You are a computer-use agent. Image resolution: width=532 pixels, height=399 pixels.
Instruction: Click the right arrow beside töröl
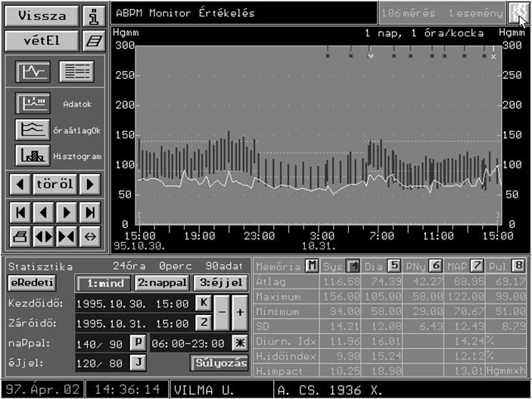(x=90, y=185)
